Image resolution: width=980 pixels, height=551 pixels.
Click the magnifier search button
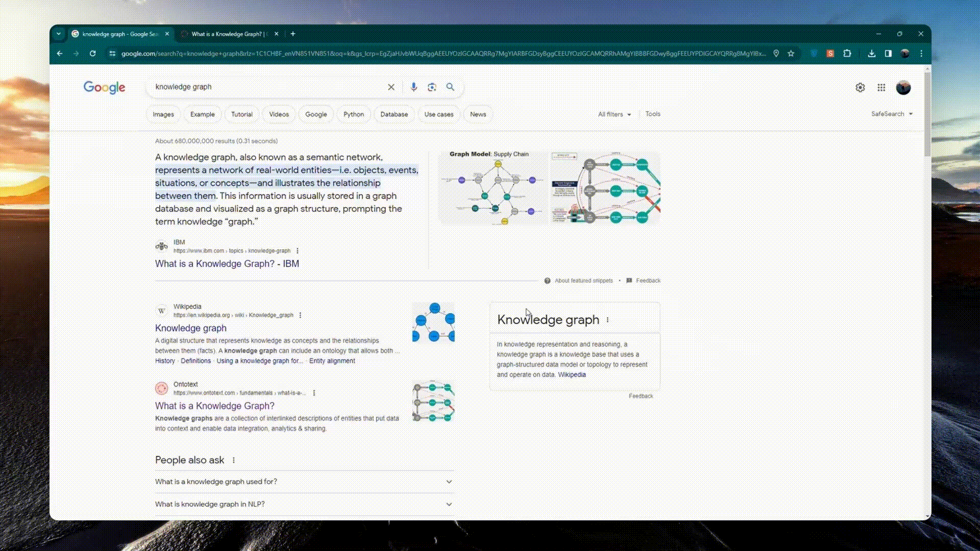point(450,87)
